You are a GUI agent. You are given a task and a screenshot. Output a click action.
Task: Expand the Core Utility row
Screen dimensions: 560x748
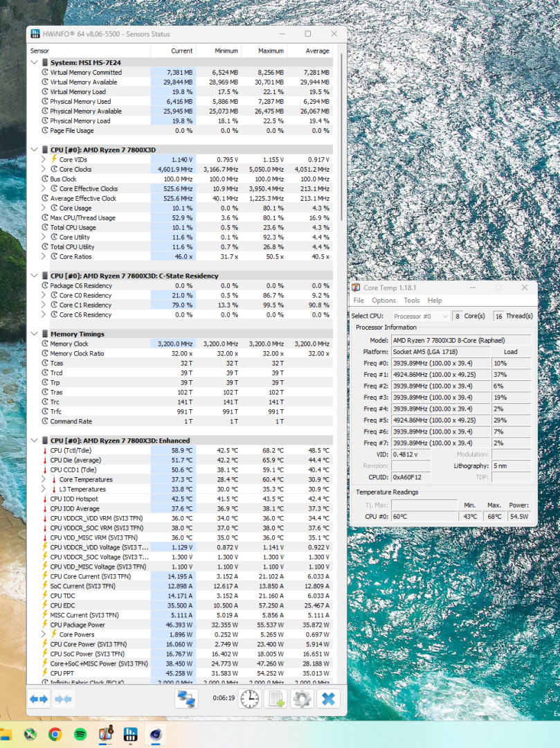pos(44,237)
